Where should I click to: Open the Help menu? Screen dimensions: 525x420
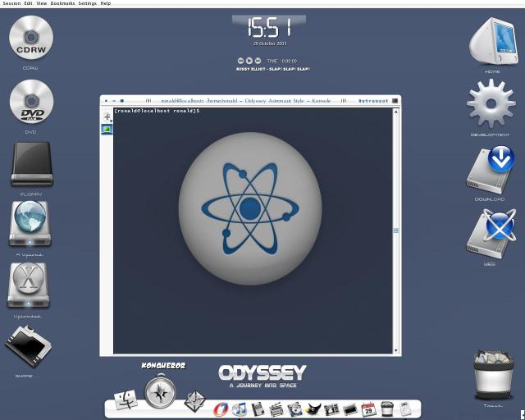(106, 3)
